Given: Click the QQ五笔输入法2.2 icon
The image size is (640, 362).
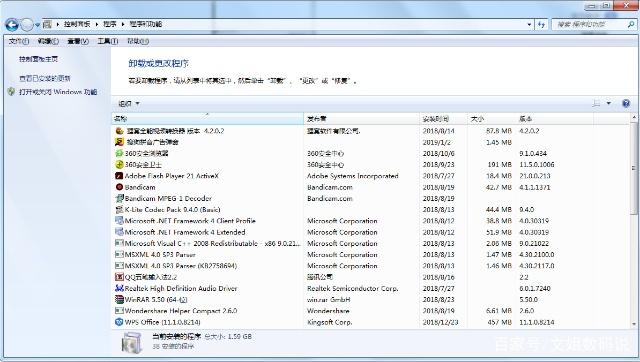Looking at the screenshot, I should 119,277.
